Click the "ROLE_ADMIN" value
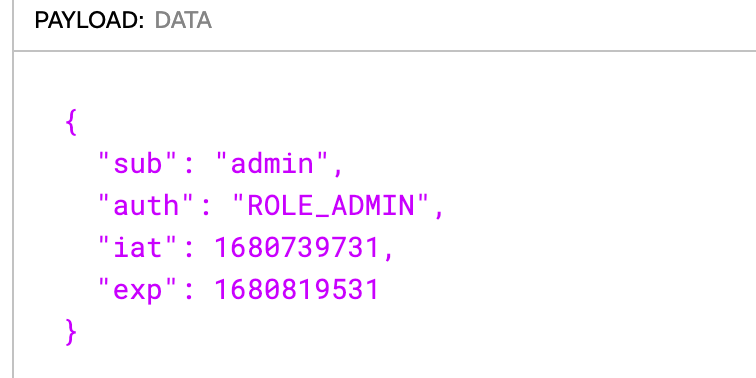This screenshot has width=756, height=378. click(x=330, y=205)
